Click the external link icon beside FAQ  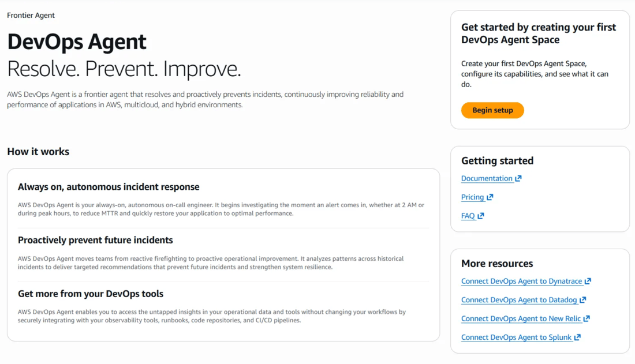[481, 215]
